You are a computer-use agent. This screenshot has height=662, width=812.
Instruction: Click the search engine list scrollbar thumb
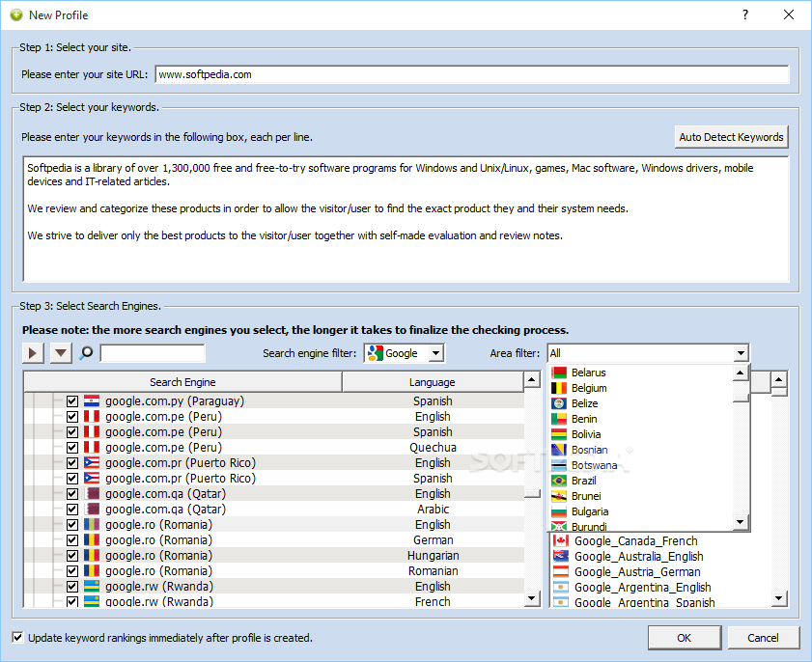[x=532, y=494]
